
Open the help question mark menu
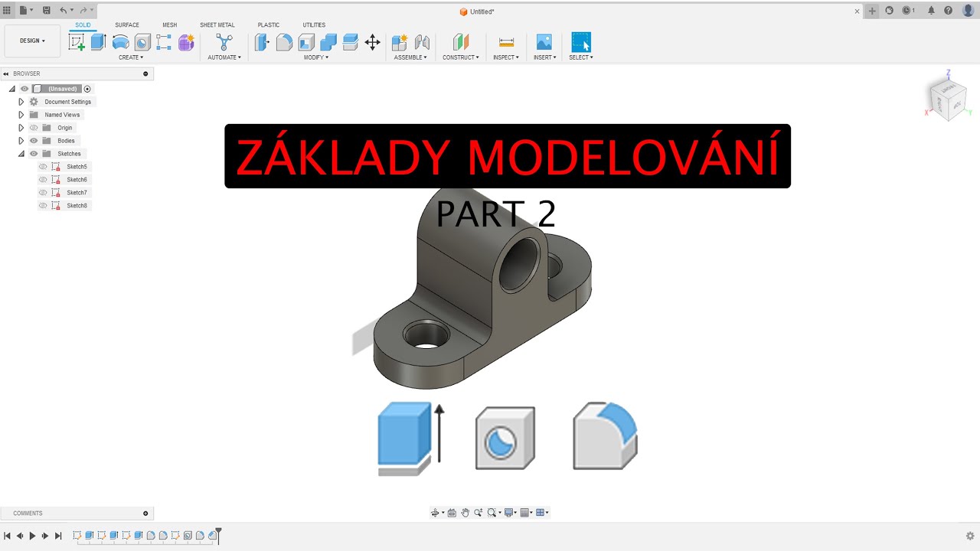pyautogui.click(x=949, y=11)
